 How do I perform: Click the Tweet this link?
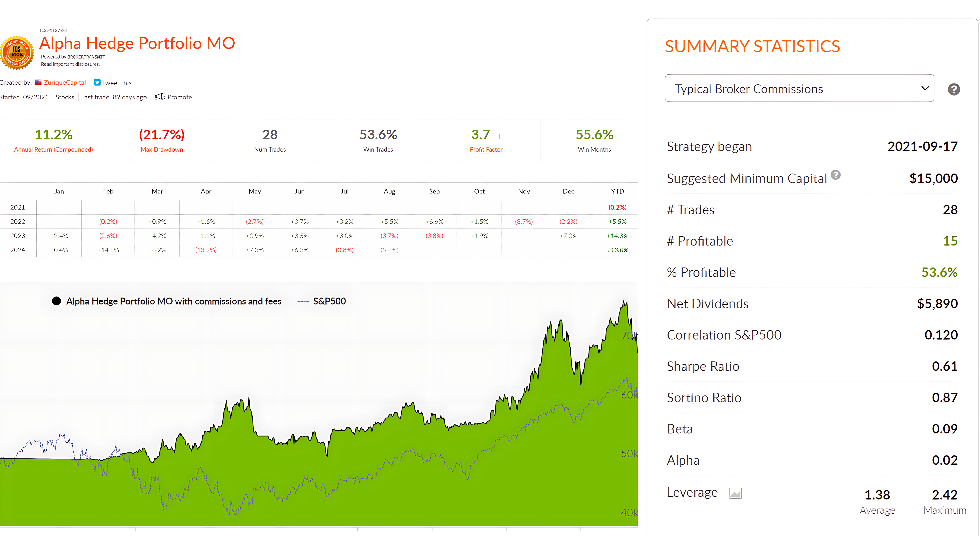coord(116,83)
